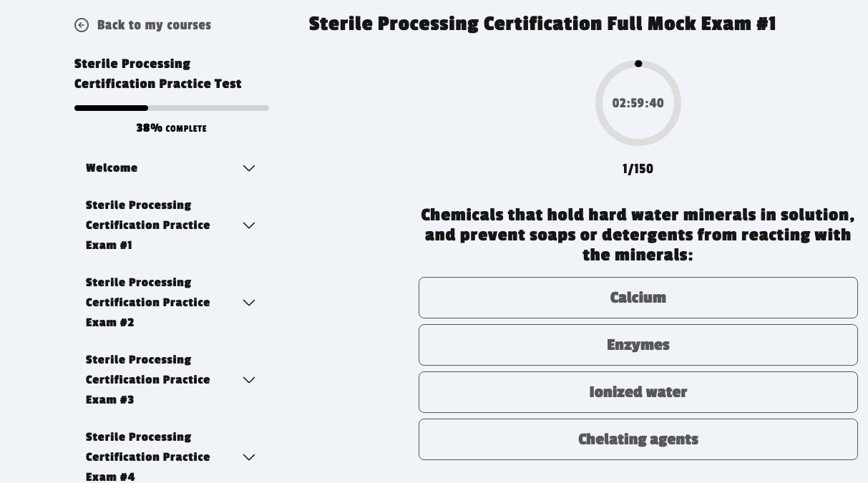Select the answer "Ionized water"
The height and width of the screenshot is (483, 868).
pos(638,392)
